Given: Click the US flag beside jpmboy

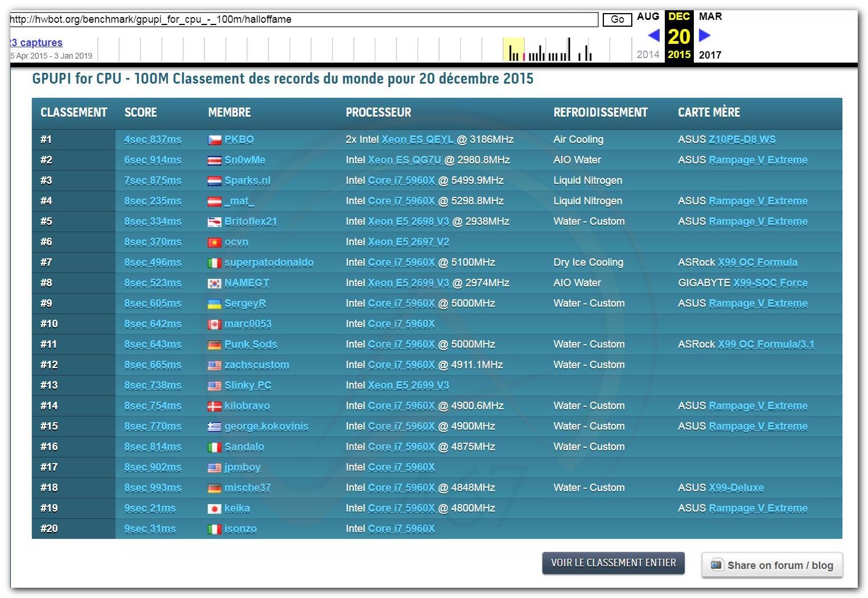Looking at the screenshot, I should pos(214,468).
